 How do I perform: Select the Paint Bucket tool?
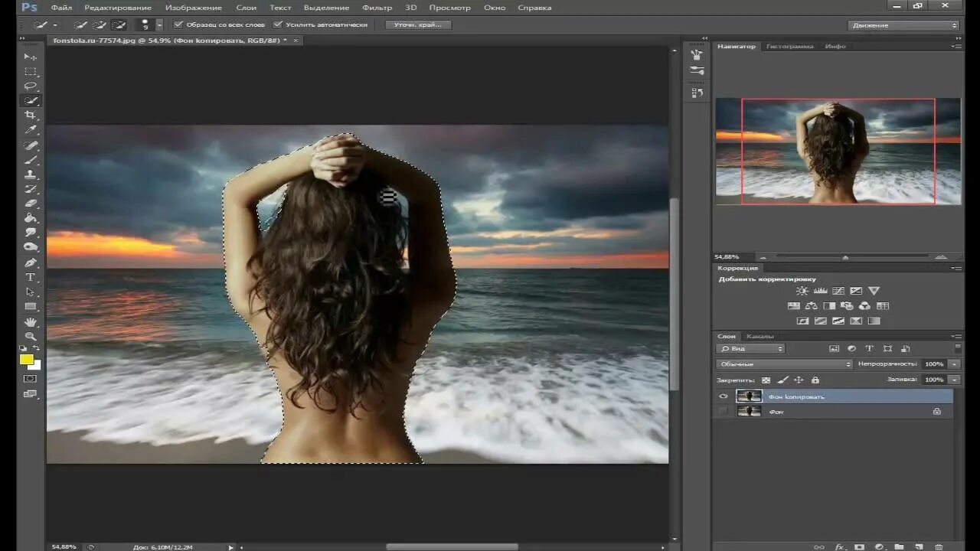pyautogui.click(x=31, y=218)
